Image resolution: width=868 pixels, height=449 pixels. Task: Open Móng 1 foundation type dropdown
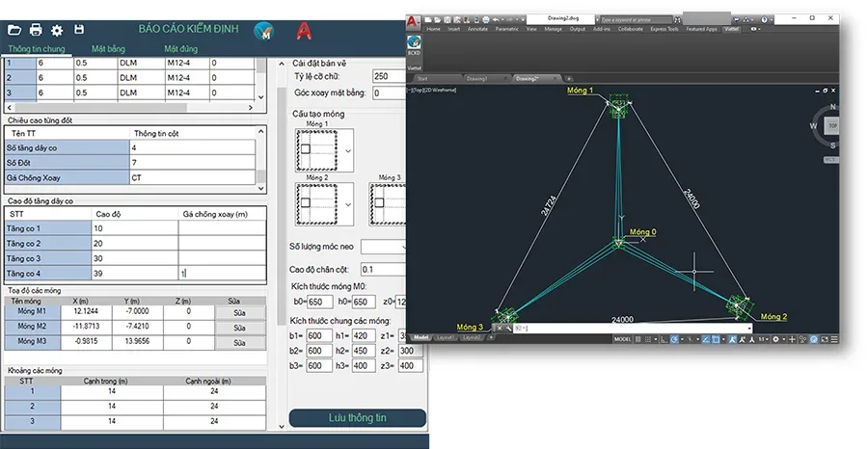[348, 150]
